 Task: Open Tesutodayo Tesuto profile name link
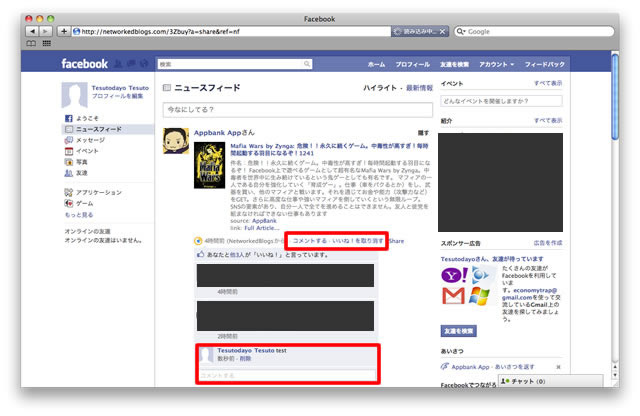[x=120, y=88]
